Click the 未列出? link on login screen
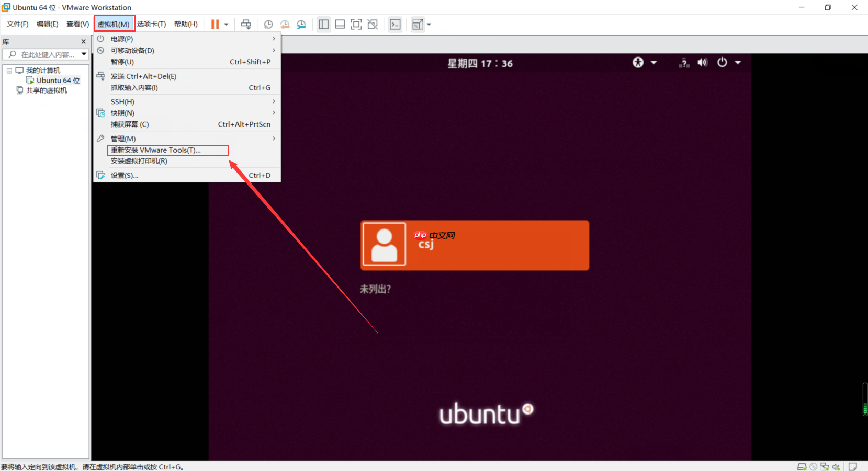 tap(375, 289)
